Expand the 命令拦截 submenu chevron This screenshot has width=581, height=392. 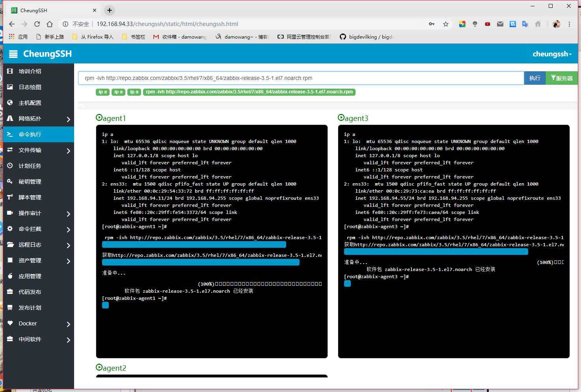(x=68, y=229)
